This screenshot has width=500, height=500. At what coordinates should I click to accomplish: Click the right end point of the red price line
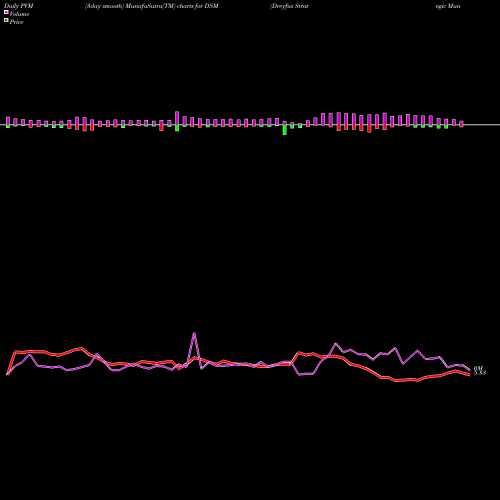pyautogui.click(x=470, y=375)
